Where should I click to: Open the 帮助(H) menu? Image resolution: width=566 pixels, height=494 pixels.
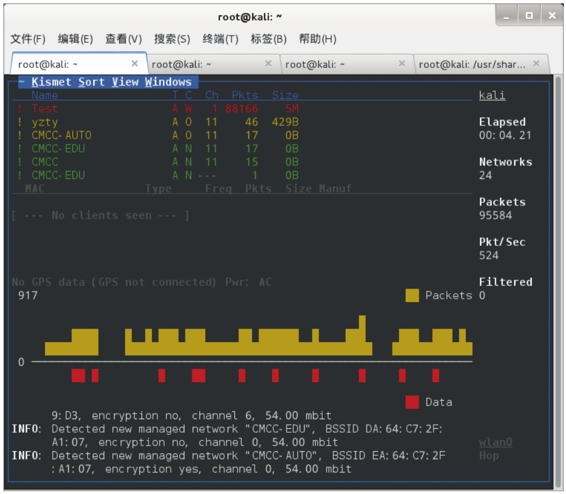click(318, 39)
